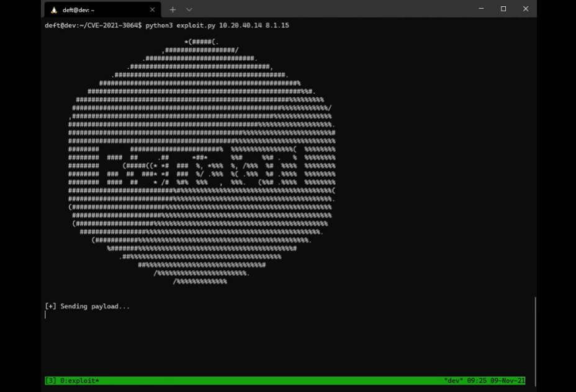
Task: Open a new tab with the plus button
Action: tap(173, 10)
